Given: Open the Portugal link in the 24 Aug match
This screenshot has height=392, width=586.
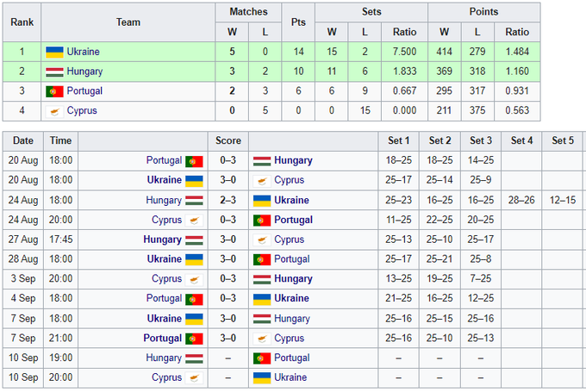Looking at the screenshot, I should [294, 220].
